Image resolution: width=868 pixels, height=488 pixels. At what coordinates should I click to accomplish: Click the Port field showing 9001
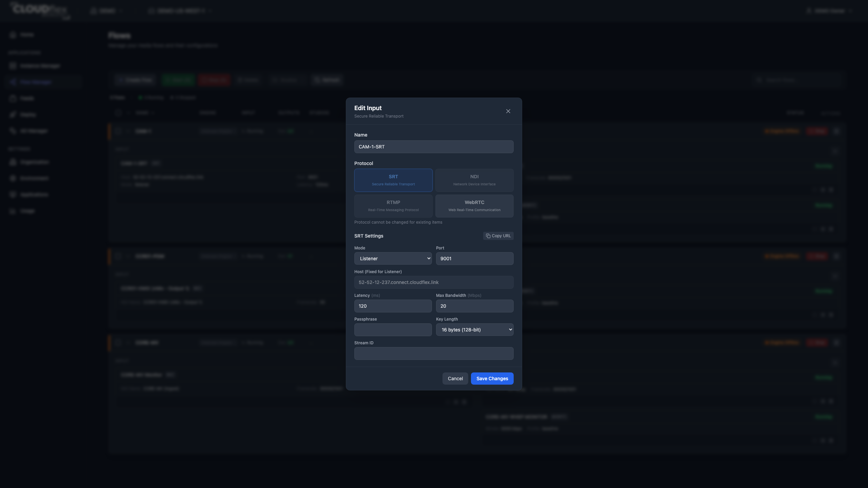[x=474, y=259]
